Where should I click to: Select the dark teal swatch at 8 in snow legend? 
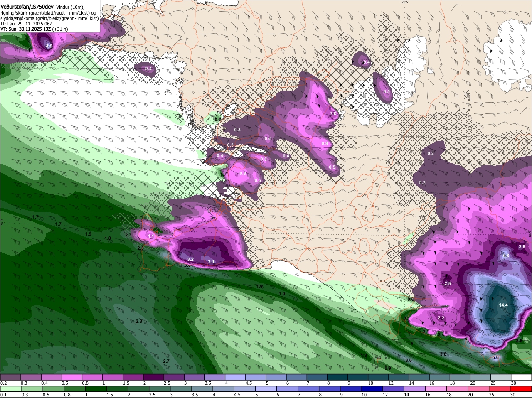click(x=337, y=377)
